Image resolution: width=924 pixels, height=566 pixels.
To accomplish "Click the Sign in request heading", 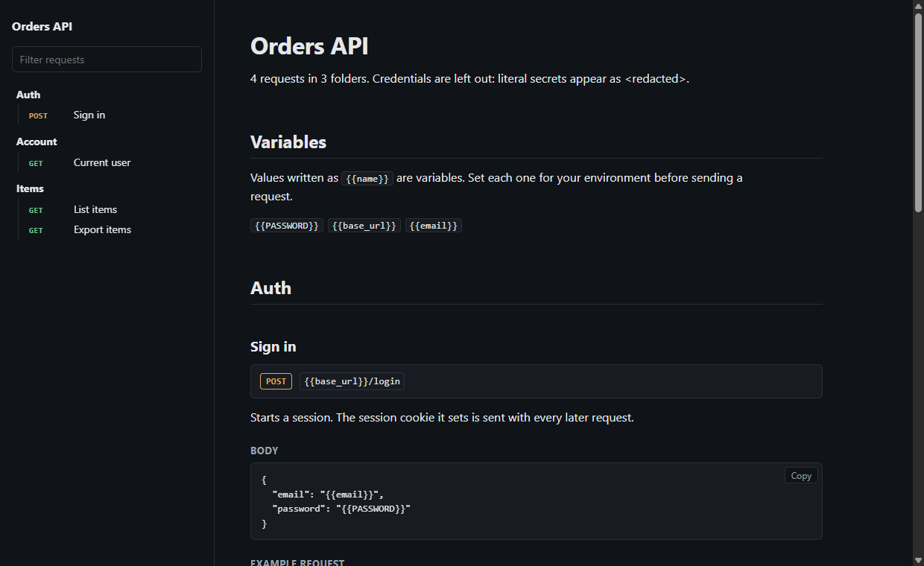I will pyautogui.click(x=273, y=346).
